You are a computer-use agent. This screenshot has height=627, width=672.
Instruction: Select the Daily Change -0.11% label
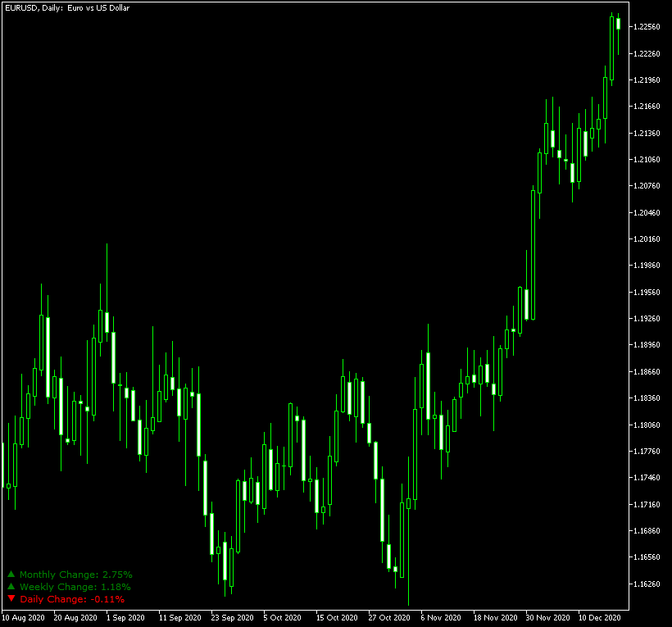pos(72,599)
